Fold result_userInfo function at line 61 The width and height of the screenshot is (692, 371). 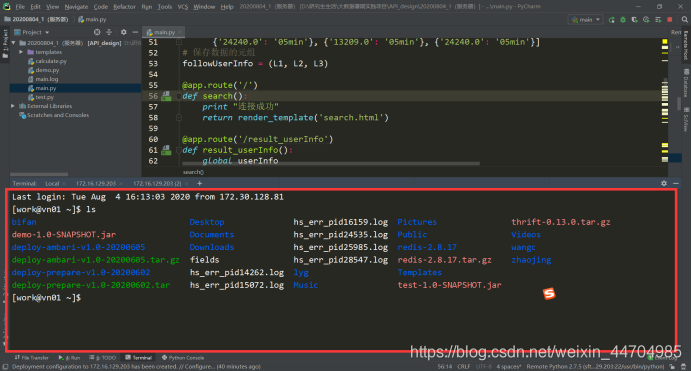[x=179, y=150]
